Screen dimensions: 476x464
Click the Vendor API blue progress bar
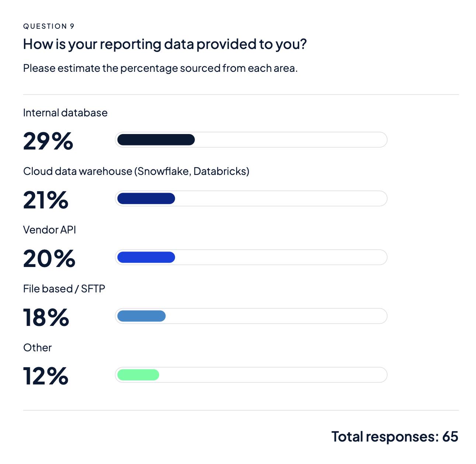(x=146, y=257)
